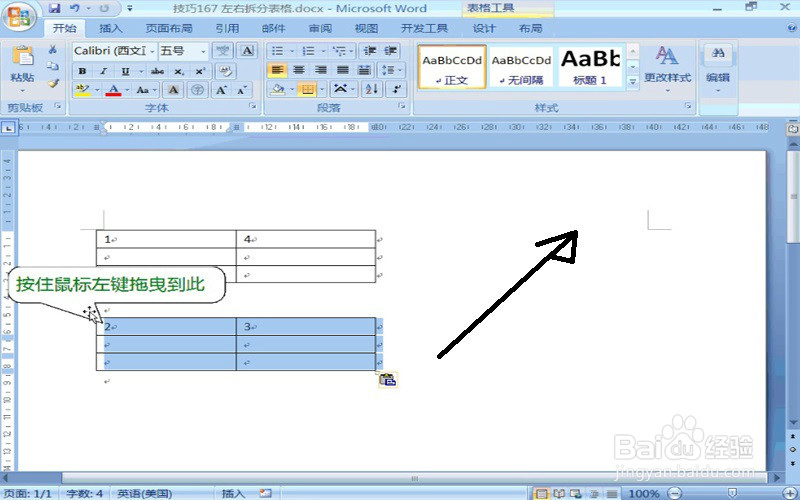This screenshot has height=500, width=800.
Task: Switch to the 页面布局 (Page Layout) tab
Action: (169, 29)
